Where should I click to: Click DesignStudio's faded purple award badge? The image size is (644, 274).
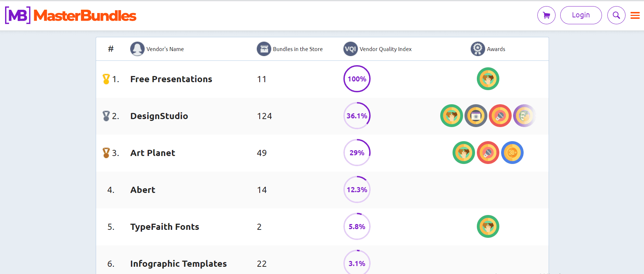(x=524, y=116)
